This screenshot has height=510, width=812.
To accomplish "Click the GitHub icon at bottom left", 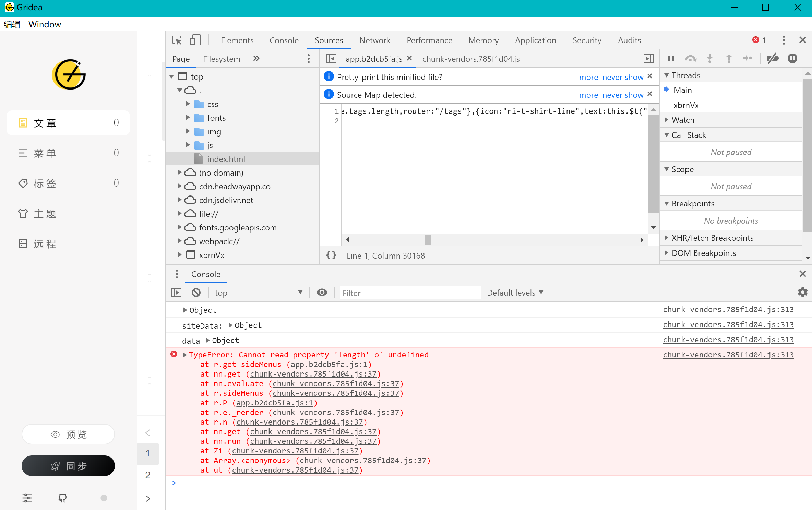I will pyautogui.click(x=63, y=498).
